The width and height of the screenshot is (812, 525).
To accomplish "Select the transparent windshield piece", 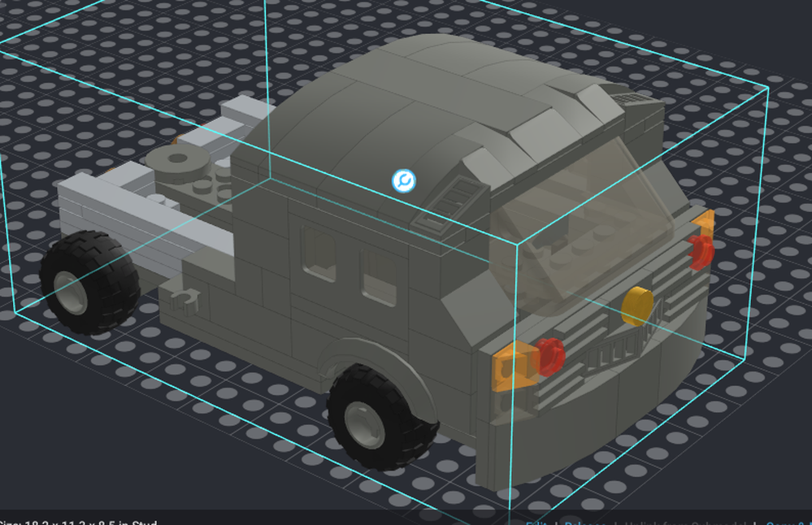I will pos(580,225).
